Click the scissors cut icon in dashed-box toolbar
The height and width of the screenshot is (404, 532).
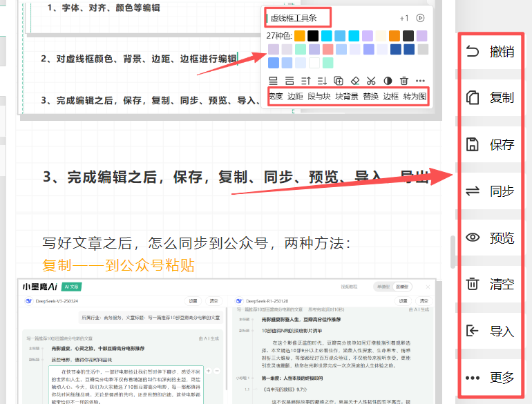point(372,81)
